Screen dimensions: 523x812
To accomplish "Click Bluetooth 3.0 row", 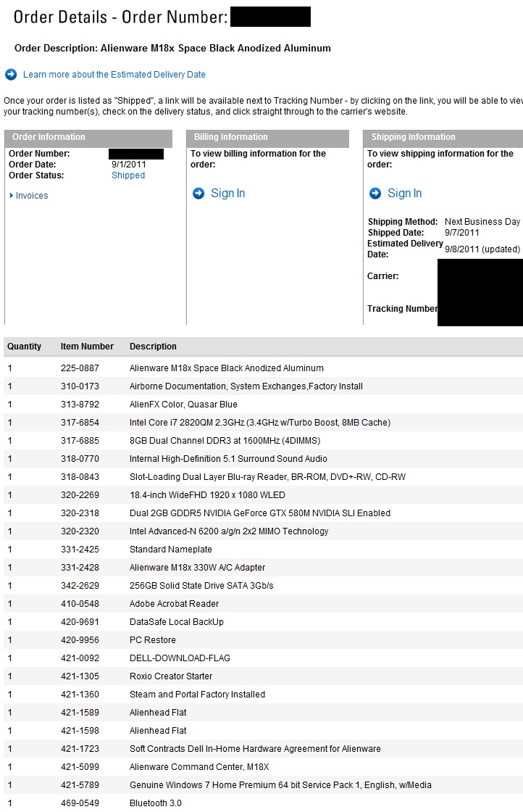I will coord(263,803).
